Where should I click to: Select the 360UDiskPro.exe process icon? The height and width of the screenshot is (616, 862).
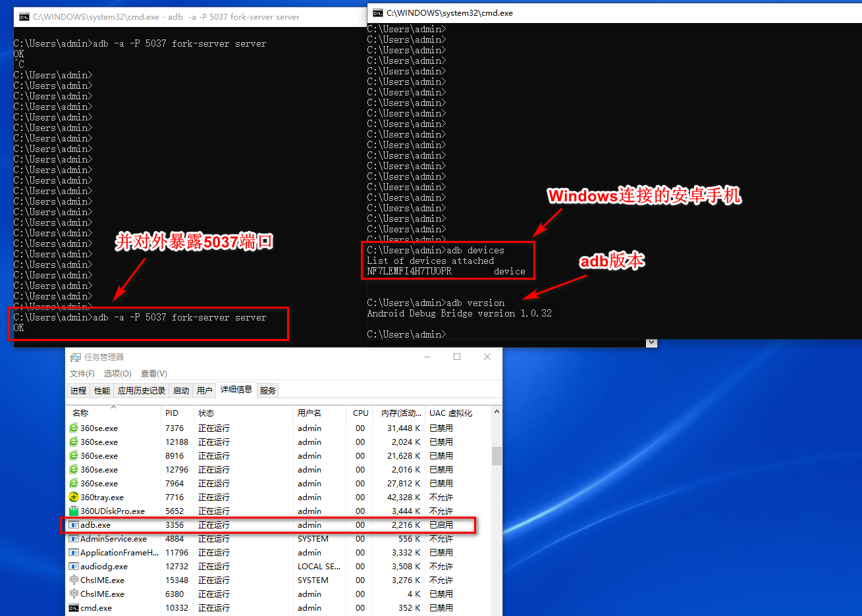pyautogui.click(x=74, y=511)
